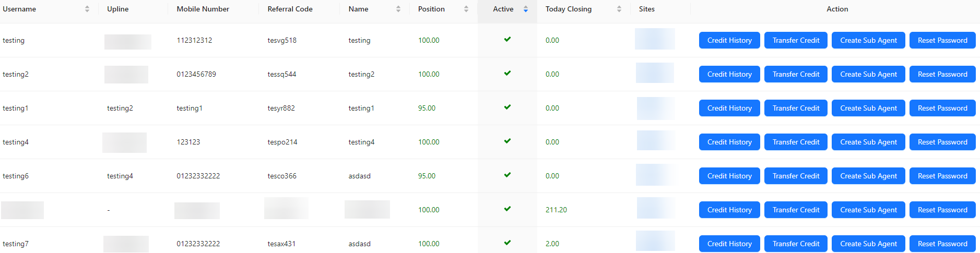The width and height of the screenshot is (980, 253).
Task: Open Credit History for testing
Action: click(729, 40)
